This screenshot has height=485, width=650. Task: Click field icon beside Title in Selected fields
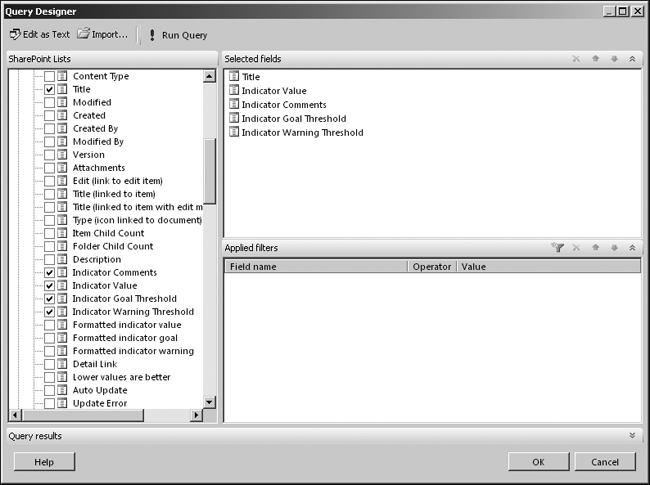[234, 76]
